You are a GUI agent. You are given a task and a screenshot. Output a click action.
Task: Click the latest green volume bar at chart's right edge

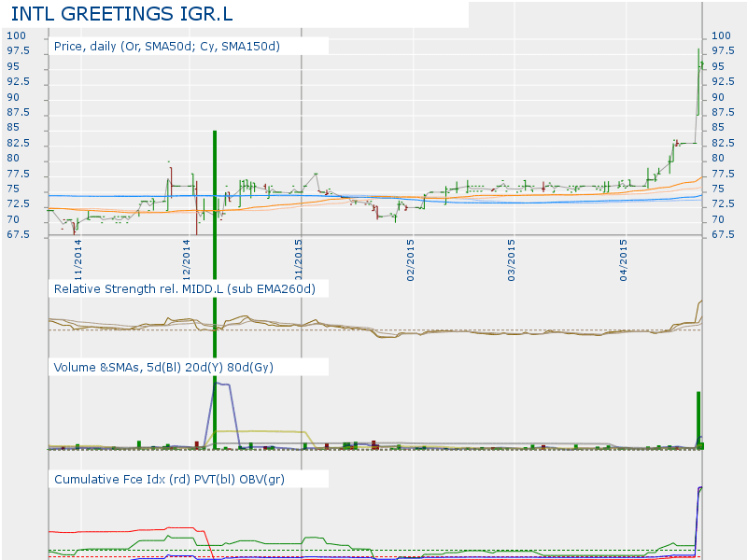pyautogui.click(x=698, y=420)
